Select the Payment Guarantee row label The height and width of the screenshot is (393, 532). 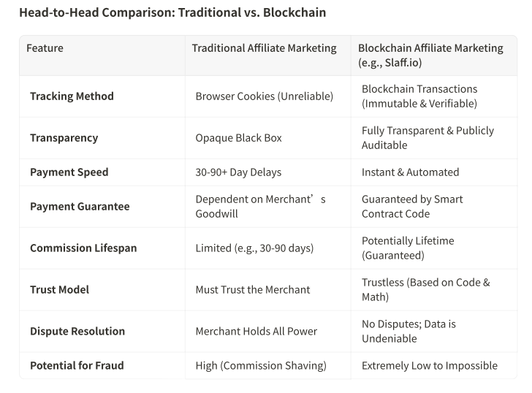pos(80,207)
